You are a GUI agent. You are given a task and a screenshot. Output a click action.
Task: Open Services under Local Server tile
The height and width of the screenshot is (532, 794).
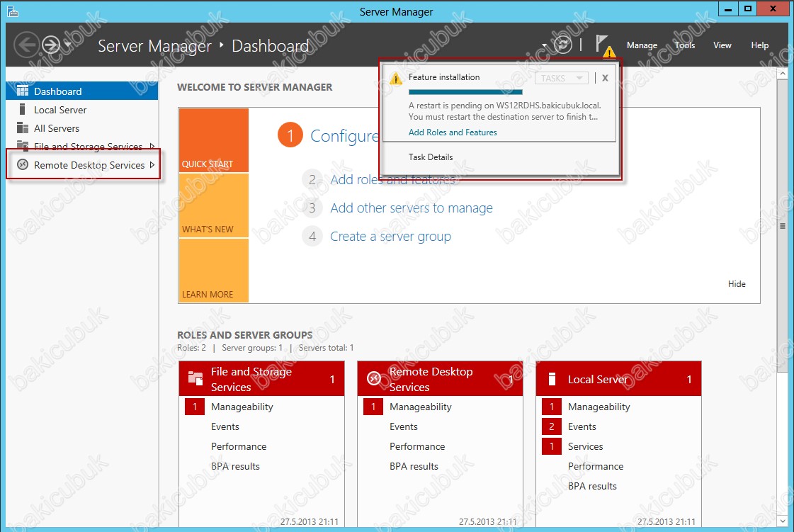coord(585,446)
